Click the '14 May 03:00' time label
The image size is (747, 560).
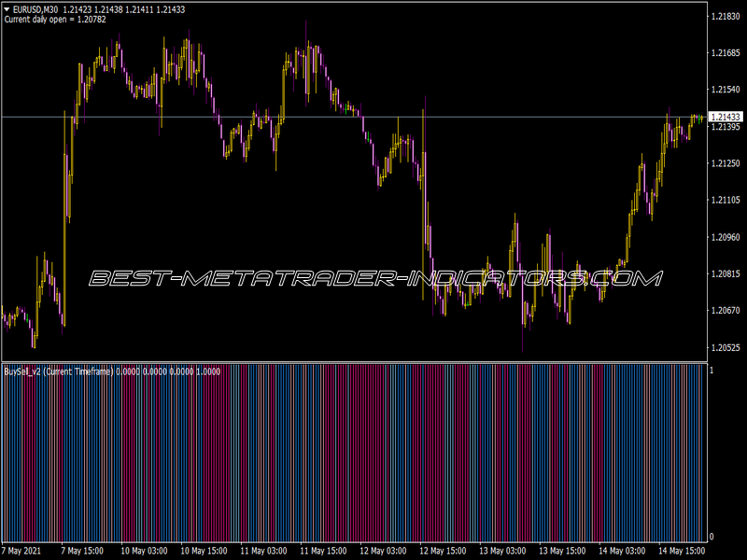[622, 551]
